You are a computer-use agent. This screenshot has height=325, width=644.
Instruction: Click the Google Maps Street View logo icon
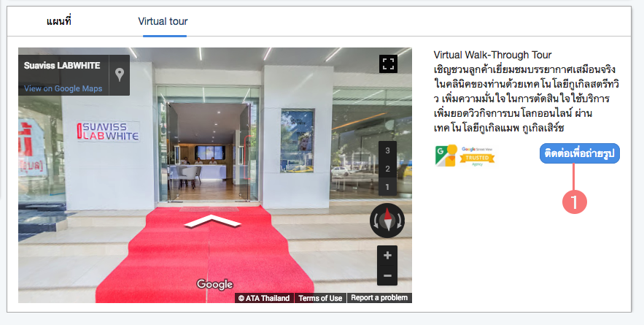click(x=446, y=156)
